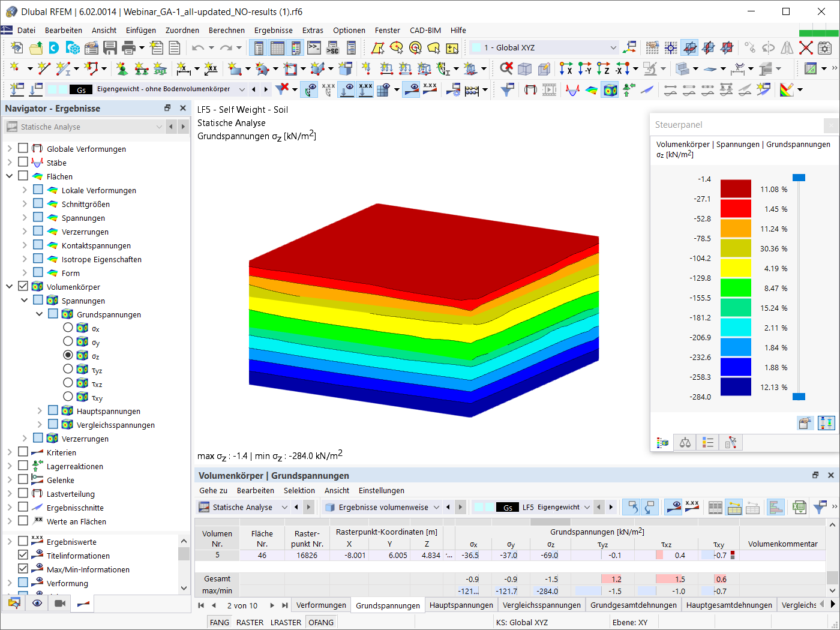
Task: Switch to the Verformungen tab
Action: click(x=321, y=605)
